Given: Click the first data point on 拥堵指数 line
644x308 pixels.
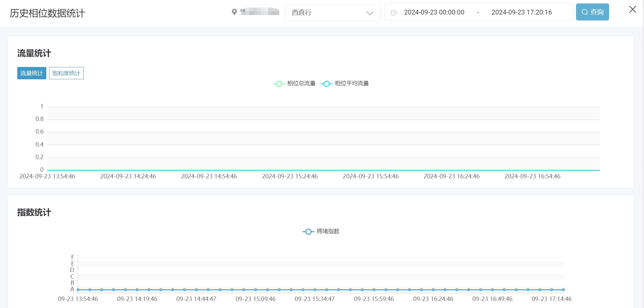Looking at the screenshot, I should click(x=78, y=290).
